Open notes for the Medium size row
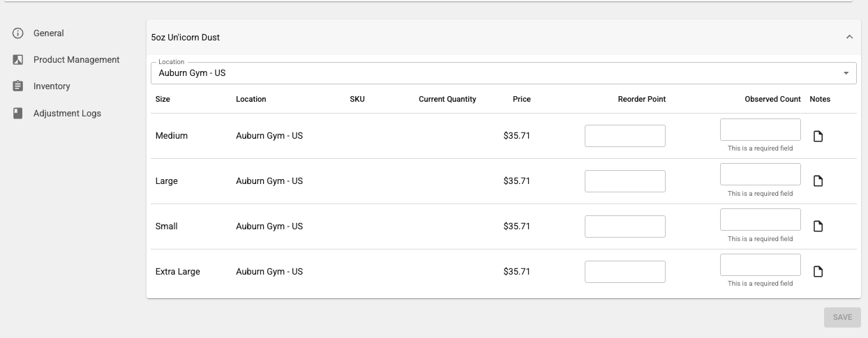The image size is (868, 338). [x=818, y=136]
